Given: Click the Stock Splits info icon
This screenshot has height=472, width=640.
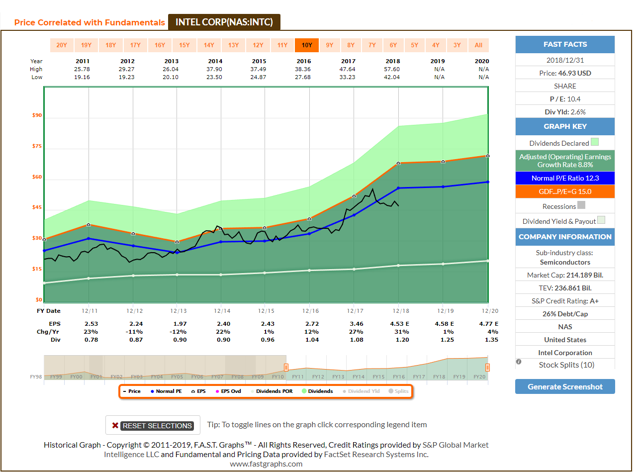Looking at the screenshot, I should point(519,362).
